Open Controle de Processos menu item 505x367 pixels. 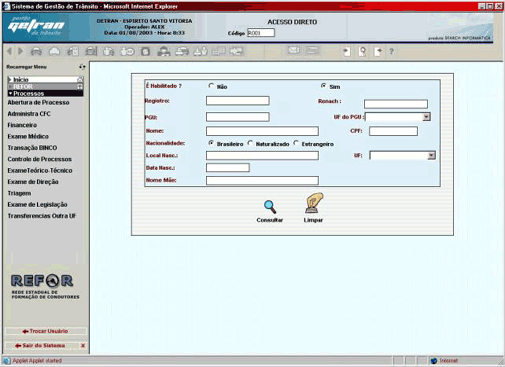40,159
